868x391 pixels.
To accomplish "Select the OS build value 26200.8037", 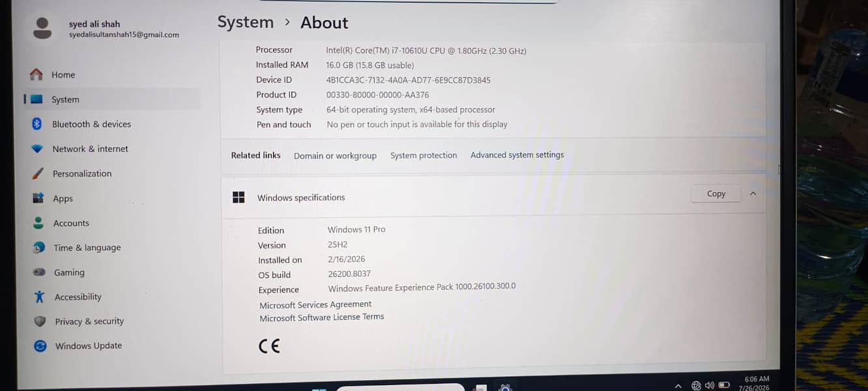I will pyautogui.click(x=349, y=274).
